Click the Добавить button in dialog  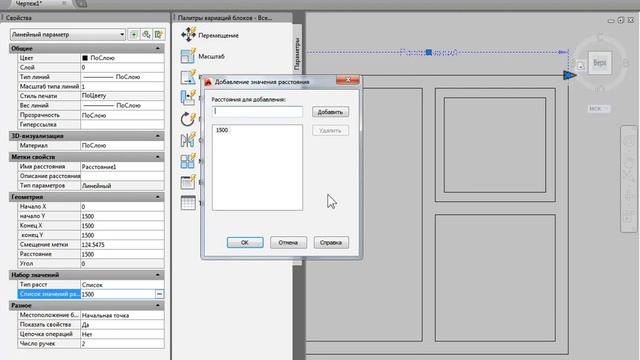point(330,112)
